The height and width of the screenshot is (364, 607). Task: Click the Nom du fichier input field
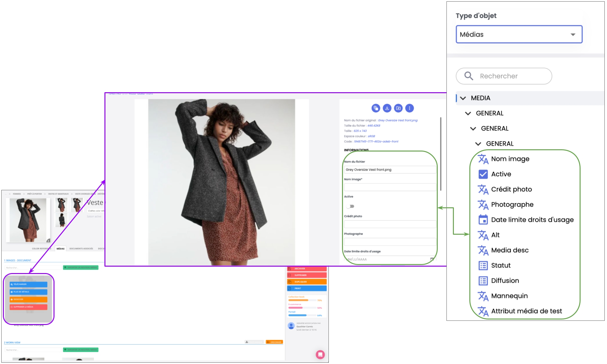click(x=390, y=170)
